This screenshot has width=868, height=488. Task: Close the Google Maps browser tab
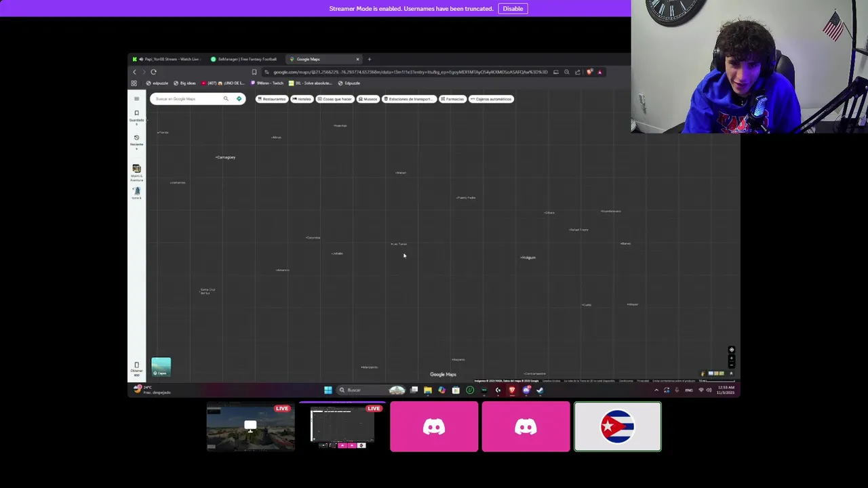click(357, 59)
